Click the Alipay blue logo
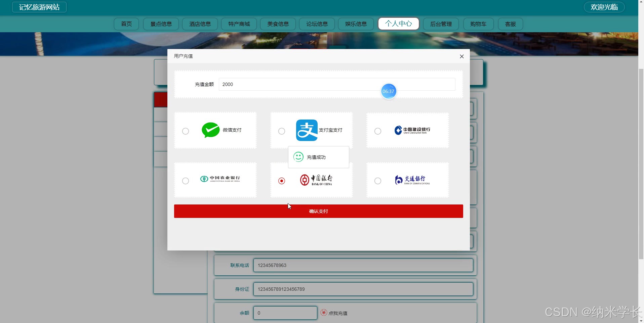This screenshot has width=644, height=323. (x=307, y=130)
